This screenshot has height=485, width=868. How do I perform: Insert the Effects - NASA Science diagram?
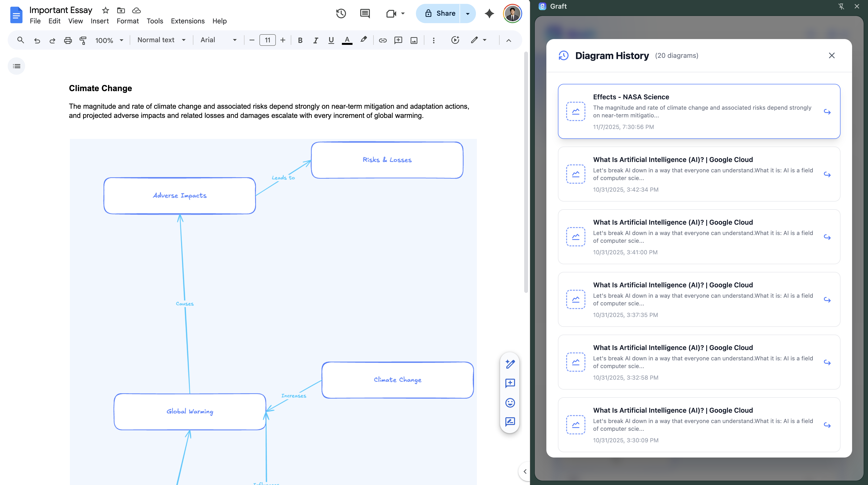pos(827,111)
